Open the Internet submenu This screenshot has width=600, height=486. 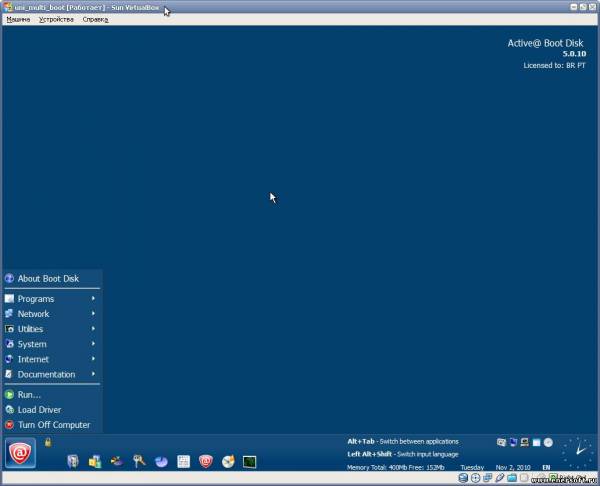pyautogui.click(x=52, y=359)
